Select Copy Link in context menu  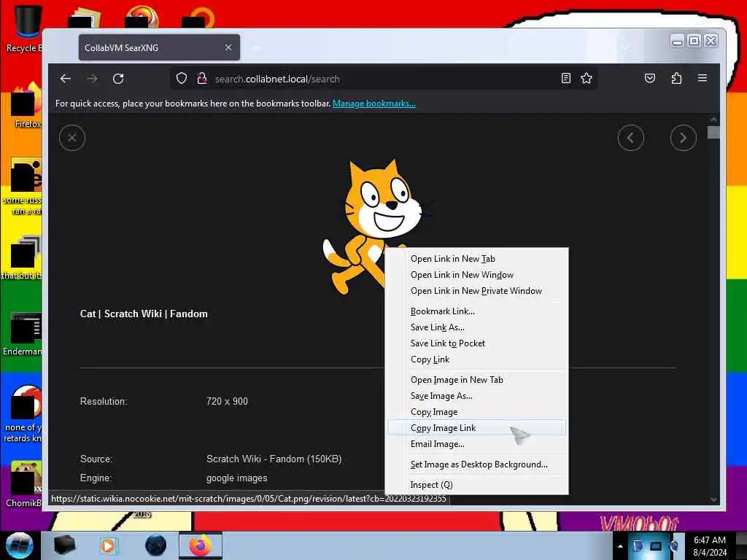[x=476, y=359]
